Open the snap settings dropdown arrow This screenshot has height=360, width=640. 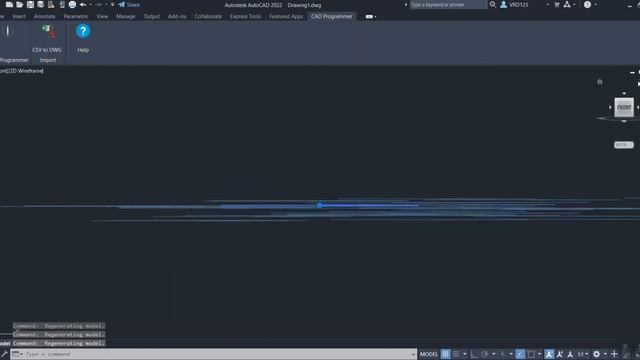coord(464,354)
